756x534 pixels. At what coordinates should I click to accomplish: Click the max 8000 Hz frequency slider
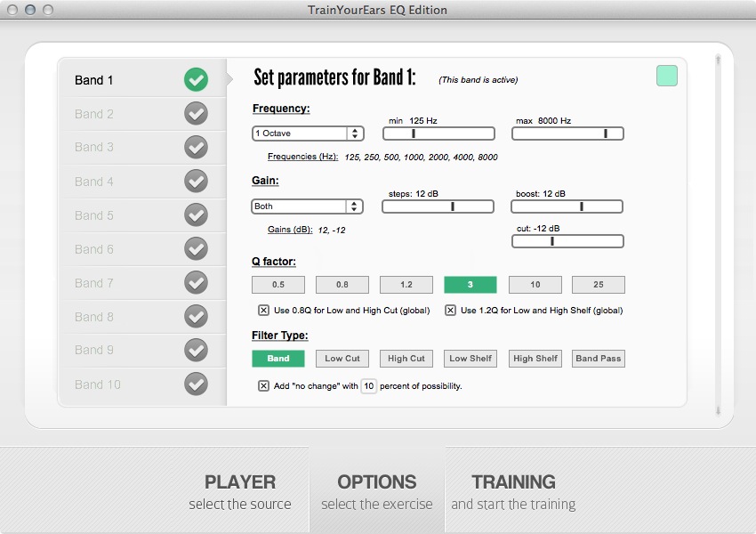pos(567,133)
